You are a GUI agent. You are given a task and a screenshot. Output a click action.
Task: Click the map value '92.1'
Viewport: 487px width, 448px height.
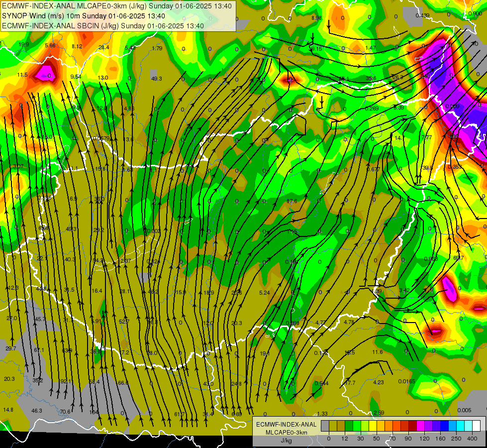pos(66,381)
